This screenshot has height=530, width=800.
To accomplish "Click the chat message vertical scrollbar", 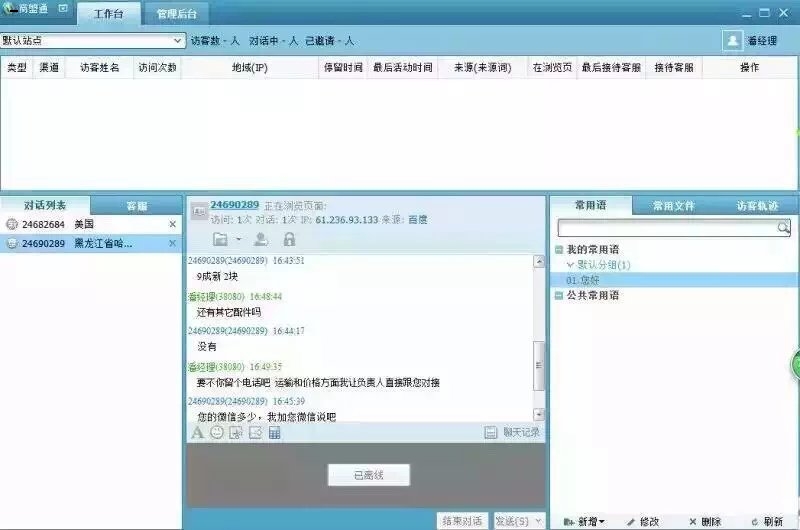I will [x=540, y=360].
